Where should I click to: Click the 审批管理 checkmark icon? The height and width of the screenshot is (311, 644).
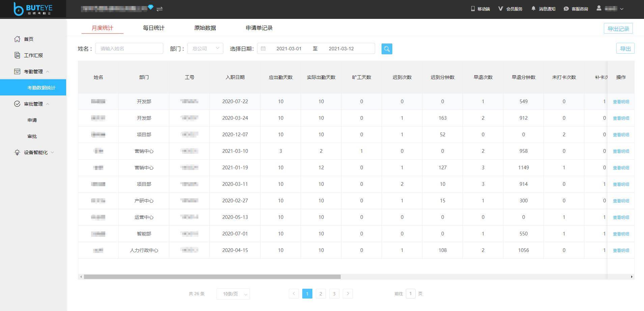click(x=17, y=104)
